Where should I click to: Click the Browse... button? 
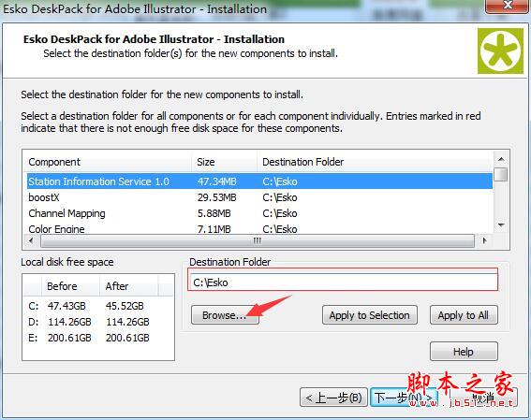coord(225,315)
